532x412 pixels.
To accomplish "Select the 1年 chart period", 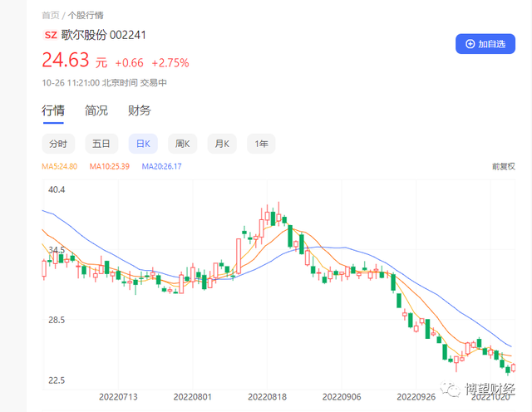I will pos(261,144).
